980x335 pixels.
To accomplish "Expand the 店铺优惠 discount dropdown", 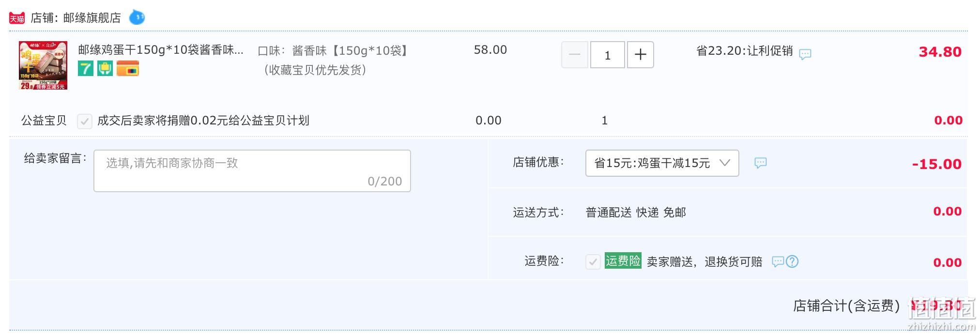I will 662,163.
